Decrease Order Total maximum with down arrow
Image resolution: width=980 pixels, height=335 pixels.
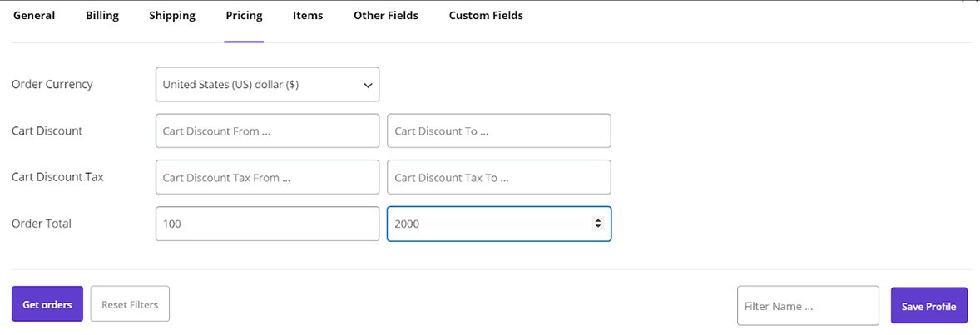597,228
